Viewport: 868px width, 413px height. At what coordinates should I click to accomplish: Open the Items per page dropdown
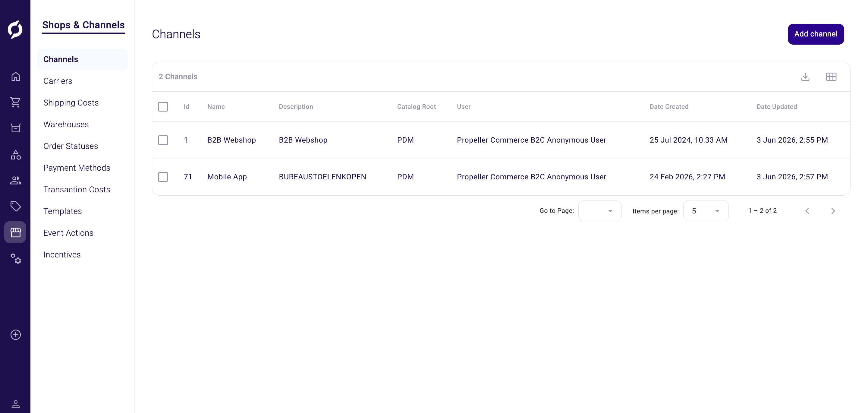pyautogui.click(x=706, y=211)
